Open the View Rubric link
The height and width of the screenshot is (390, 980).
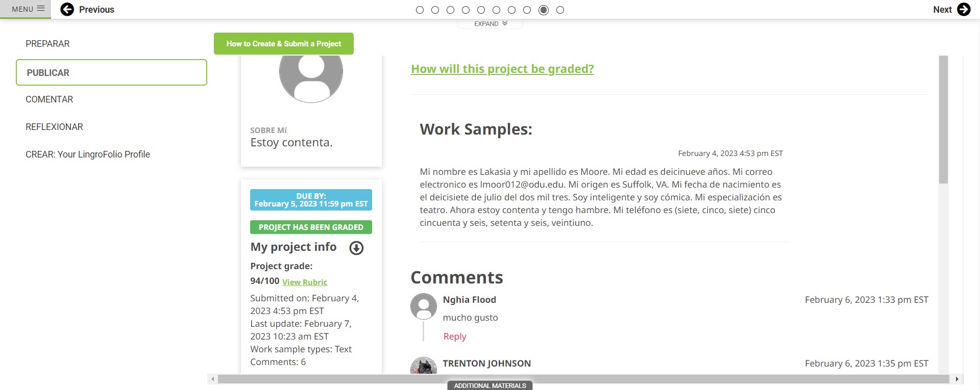click(x=305, y=282)
